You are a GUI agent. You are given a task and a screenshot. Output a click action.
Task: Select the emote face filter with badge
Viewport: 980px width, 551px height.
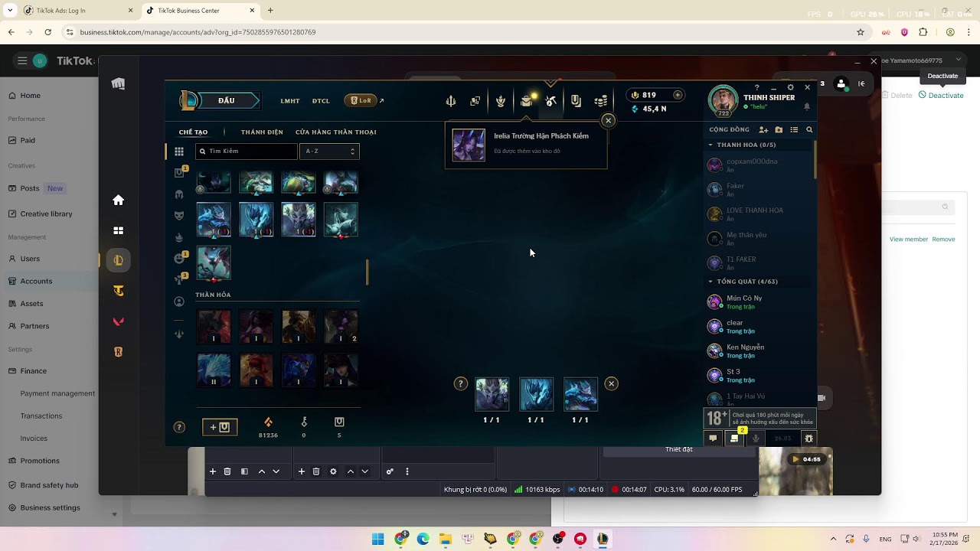[x=179, y=258]
